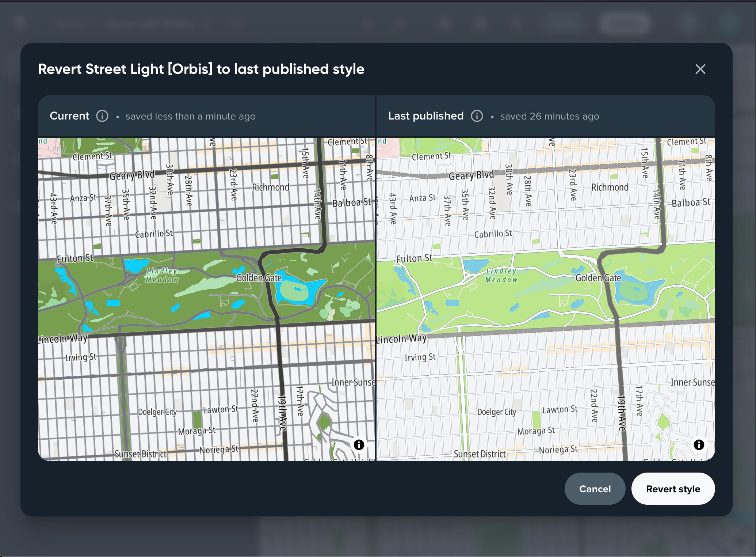Open attribution info on Current map
The image size is (756, 557).
tap(359, 444)
